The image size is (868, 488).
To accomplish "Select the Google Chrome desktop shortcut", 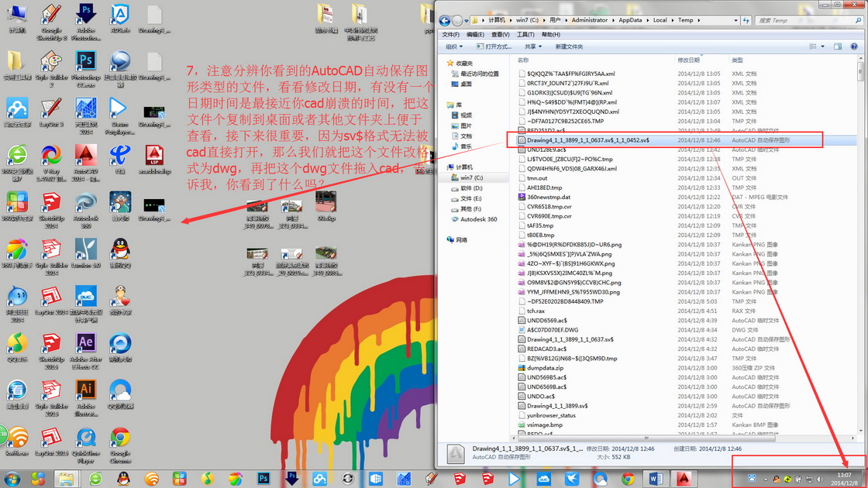I will [x=120, y=446].
